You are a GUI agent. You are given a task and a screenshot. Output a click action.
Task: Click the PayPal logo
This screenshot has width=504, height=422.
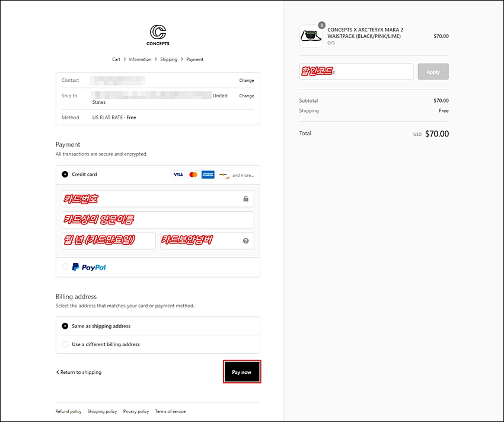click(x=89, y=267)
